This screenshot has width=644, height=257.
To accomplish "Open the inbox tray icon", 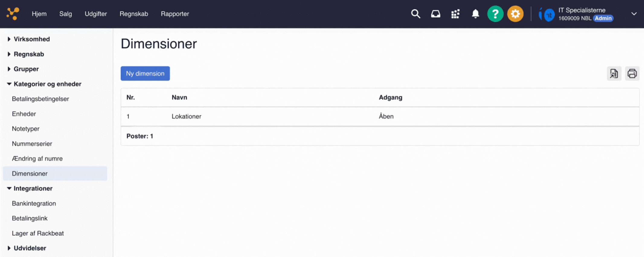I will click(435, 14).
